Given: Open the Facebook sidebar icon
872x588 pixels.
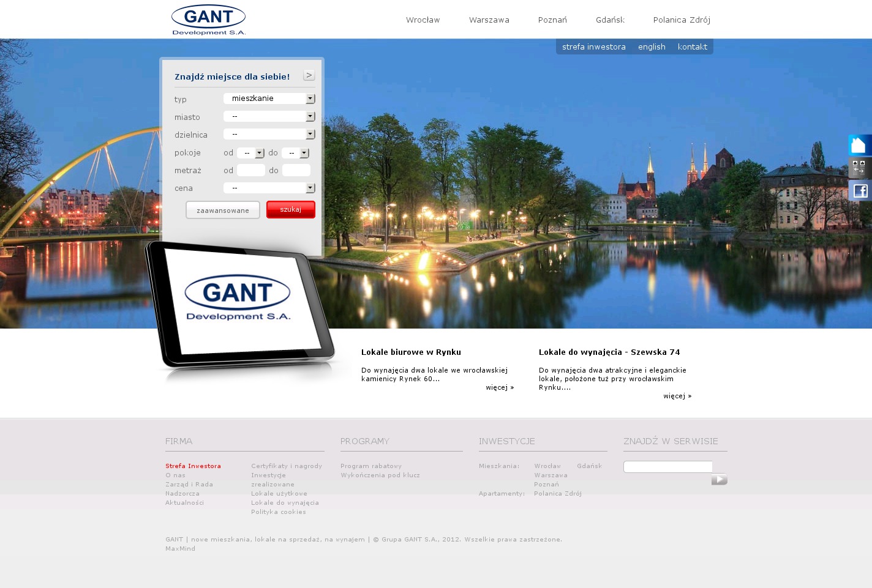Looking at the screenshot, I should click(x=860, y=191).
